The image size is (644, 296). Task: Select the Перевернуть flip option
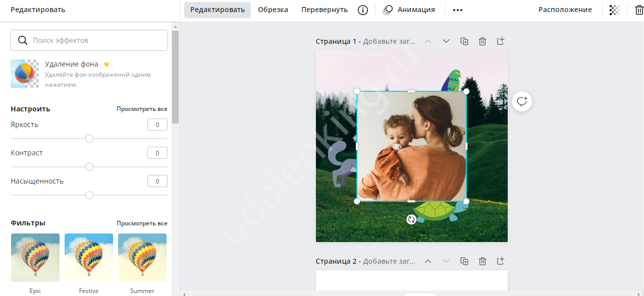(x=325, y=10)
